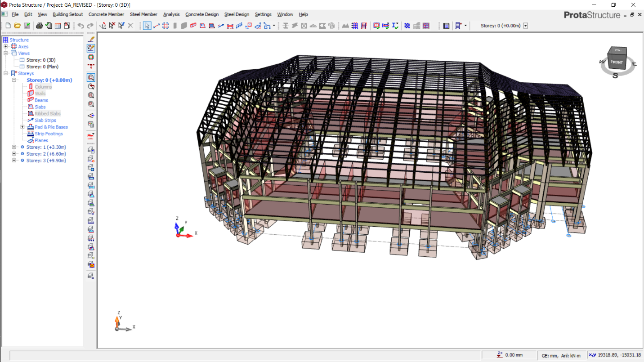
Task: Click the zoom previous icon
Action: coord(91,86)
